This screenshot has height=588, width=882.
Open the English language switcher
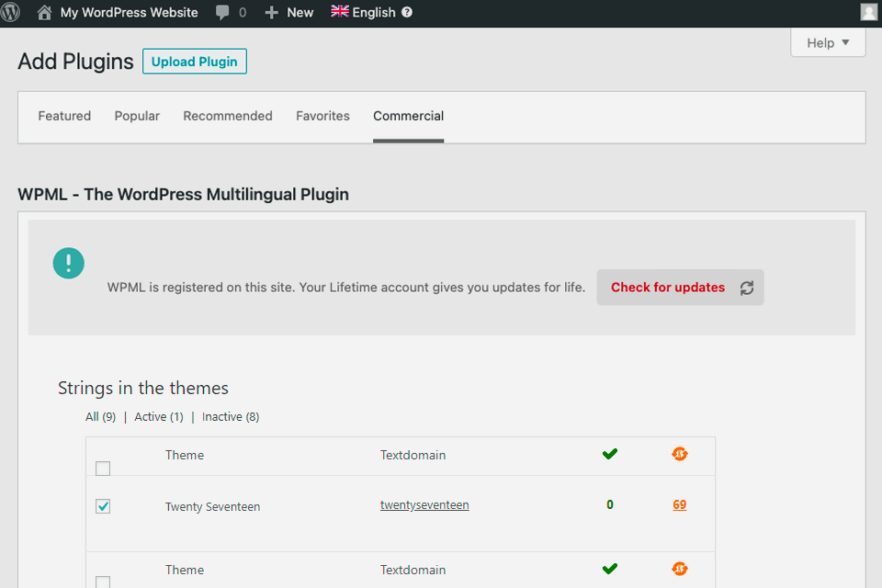click(x=374, y=12)
